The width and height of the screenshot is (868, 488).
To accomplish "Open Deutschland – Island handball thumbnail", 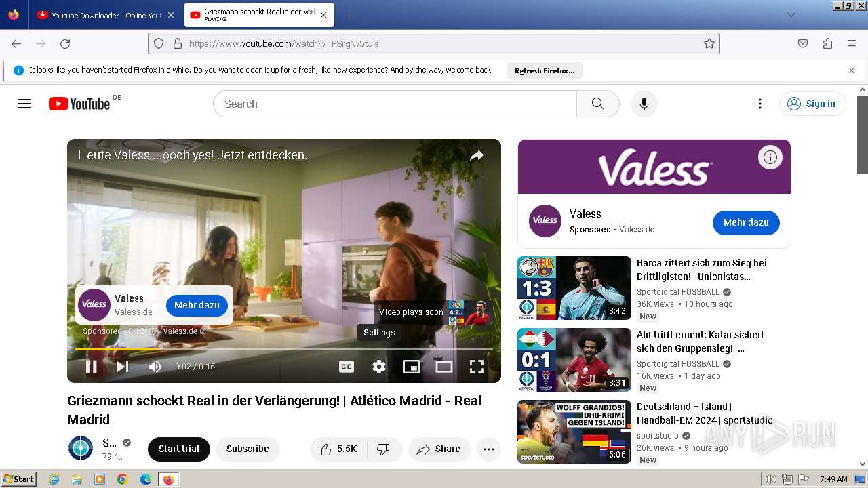I will point(574,432).
